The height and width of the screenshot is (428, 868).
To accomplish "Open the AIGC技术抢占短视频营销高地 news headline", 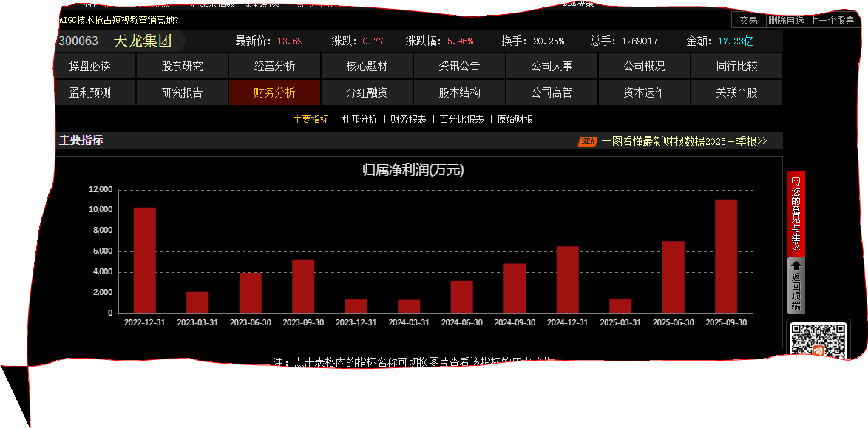I will 119,20.
